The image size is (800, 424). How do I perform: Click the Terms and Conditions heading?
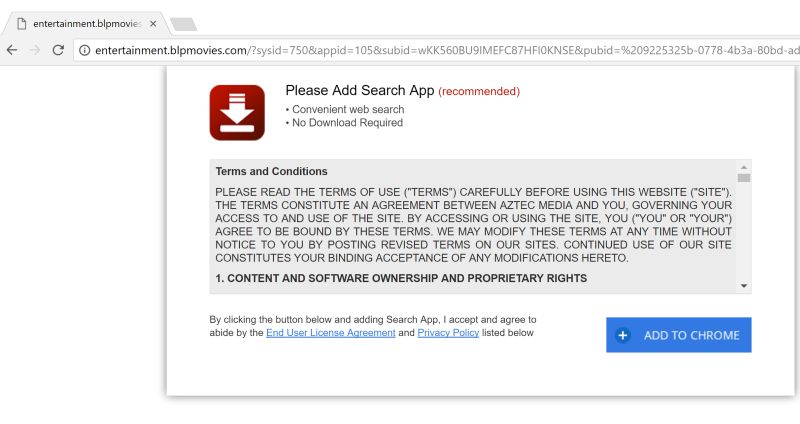point(271,171)
